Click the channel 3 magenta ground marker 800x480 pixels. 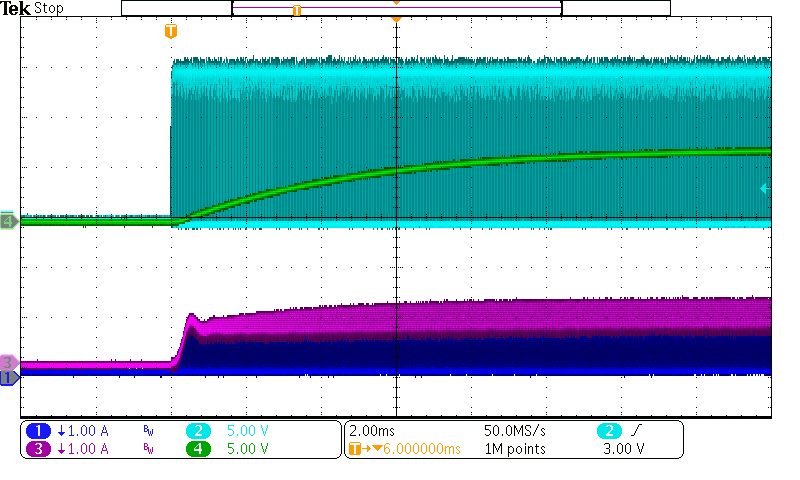(8, 363)
